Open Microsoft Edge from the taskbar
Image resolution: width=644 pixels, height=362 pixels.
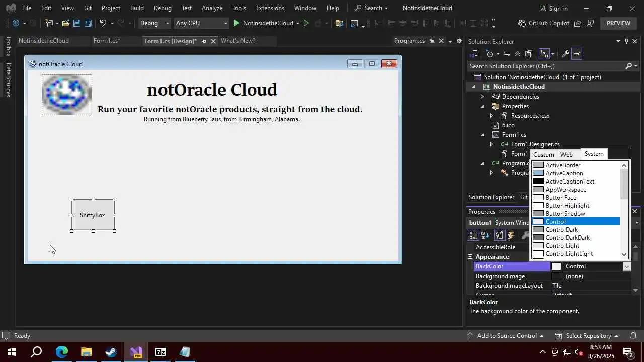[x=61, y=352]
